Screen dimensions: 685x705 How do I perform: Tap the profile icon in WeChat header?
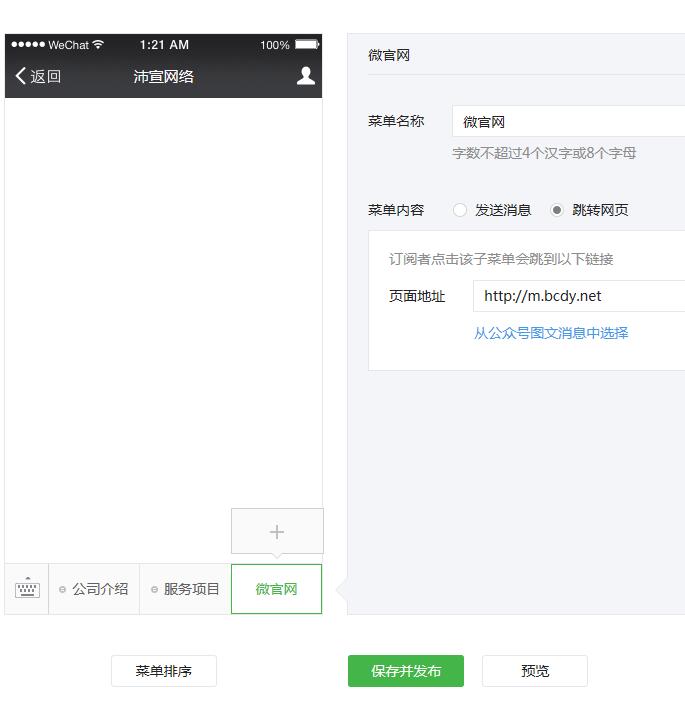[x=306, y=76]
